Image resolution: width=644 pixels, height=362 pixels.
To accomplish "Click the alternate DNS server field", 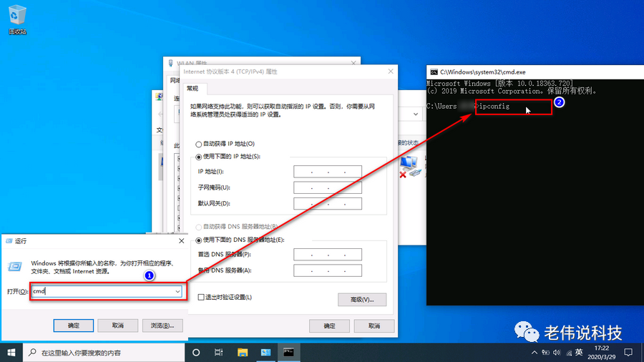I will pyautogui.click(x=328, y=270).
